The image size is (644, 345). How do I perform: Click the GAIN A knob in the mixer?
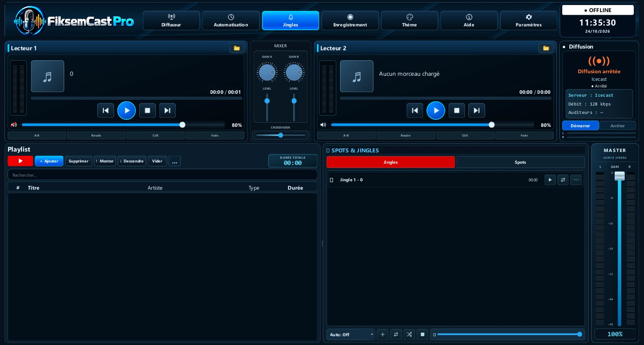click(x=267, y=72)
